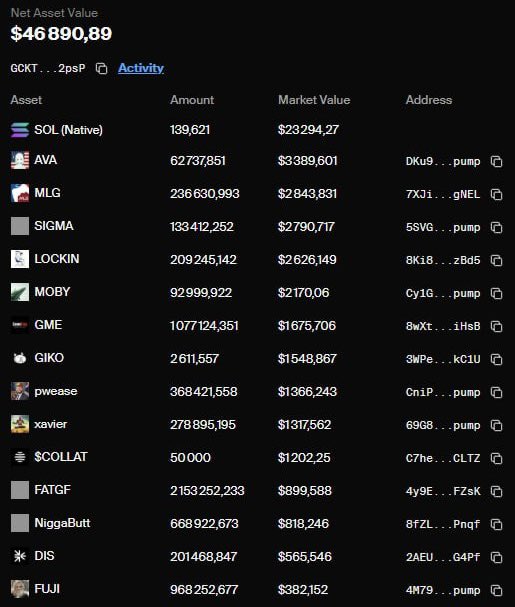This screenshot has height=607, width=515.
Task: Copy $COLLAT token address C7he...CLTZ
Action: 496,458
